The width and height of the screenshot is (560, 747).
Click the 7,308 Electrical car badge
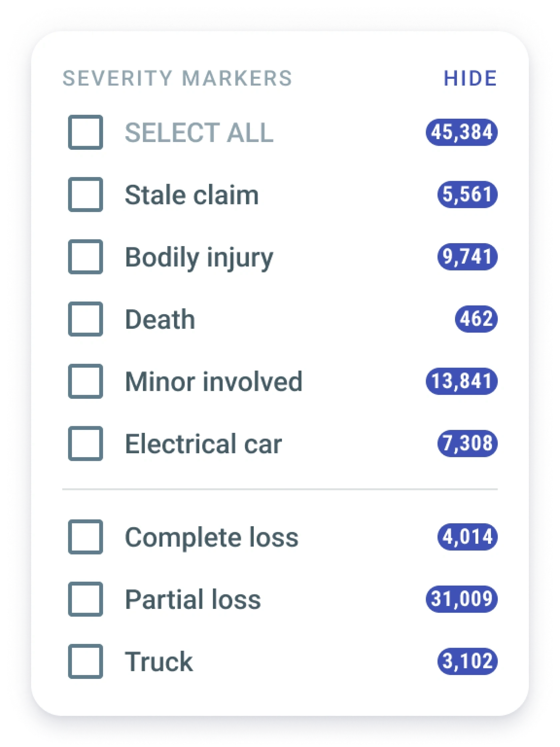coord(467,444)
